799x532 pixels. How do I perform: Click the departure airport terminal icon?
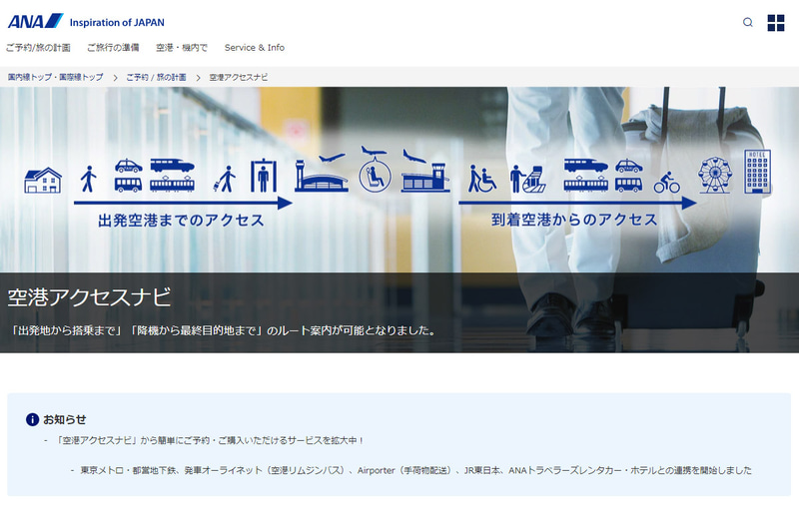322,173
